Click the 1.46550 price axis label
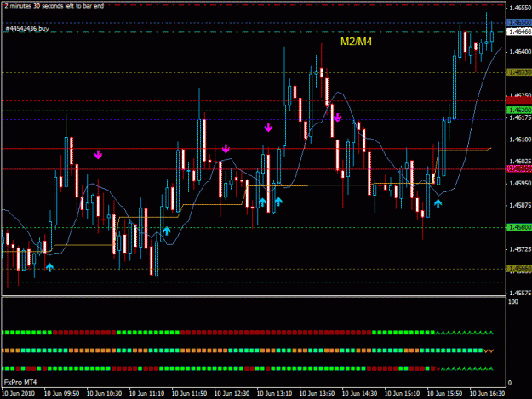 (x=520, y=8)
